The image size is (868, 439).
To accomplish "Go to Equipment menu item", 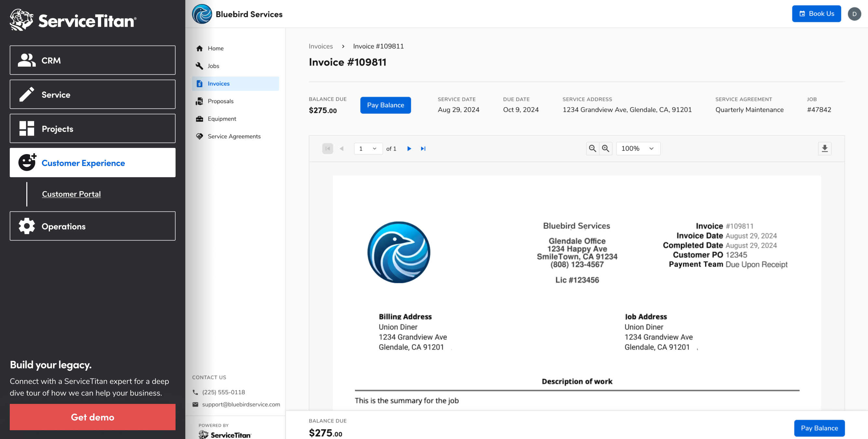I will click(x=222, y=119).
